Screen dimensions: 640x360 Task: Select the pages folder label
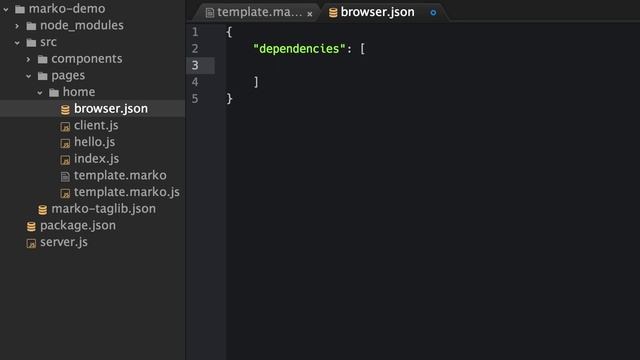pos(68,76)
